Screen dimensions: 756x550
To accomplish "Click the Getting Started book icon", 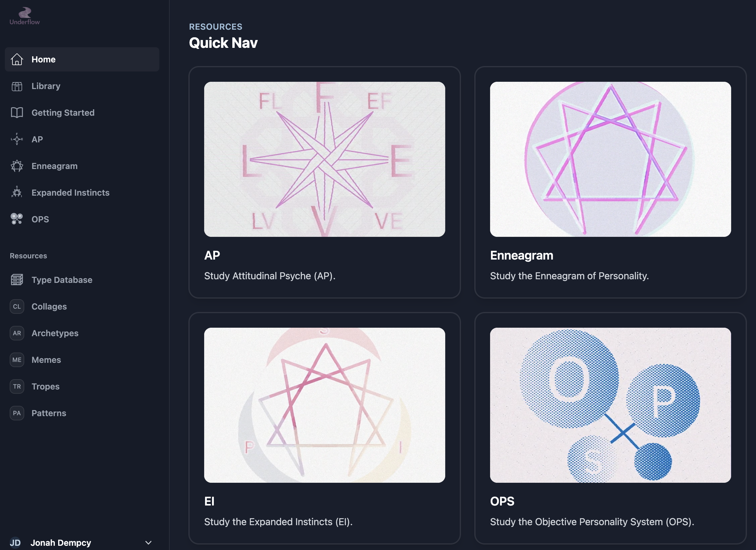I will pos(17,113).
